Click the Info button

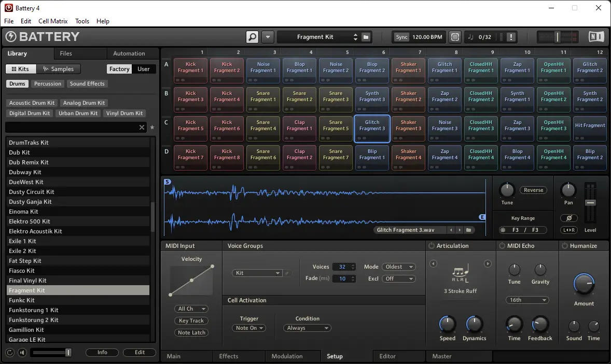(x=102, y=352)
